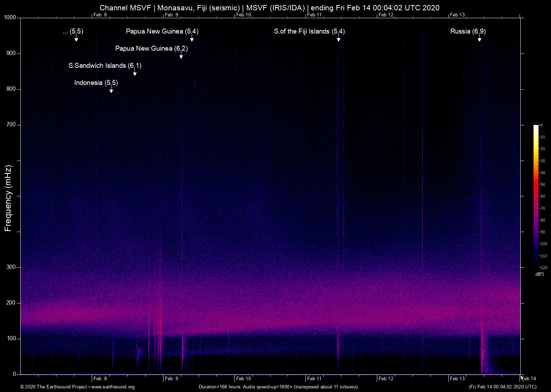The image size is (551, 392).
Task: Select the arrow beneath S.Sandwich Islands (6.1)
Action: tap(135, 74)
